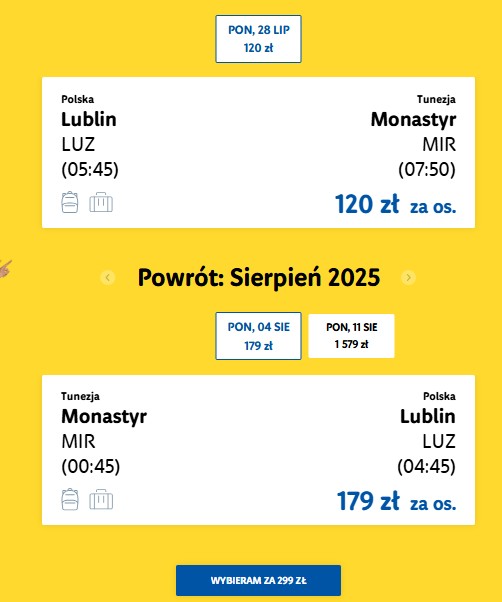
Task: Select the PON, 28 LIP departure date
Action: tap(258, 39)
